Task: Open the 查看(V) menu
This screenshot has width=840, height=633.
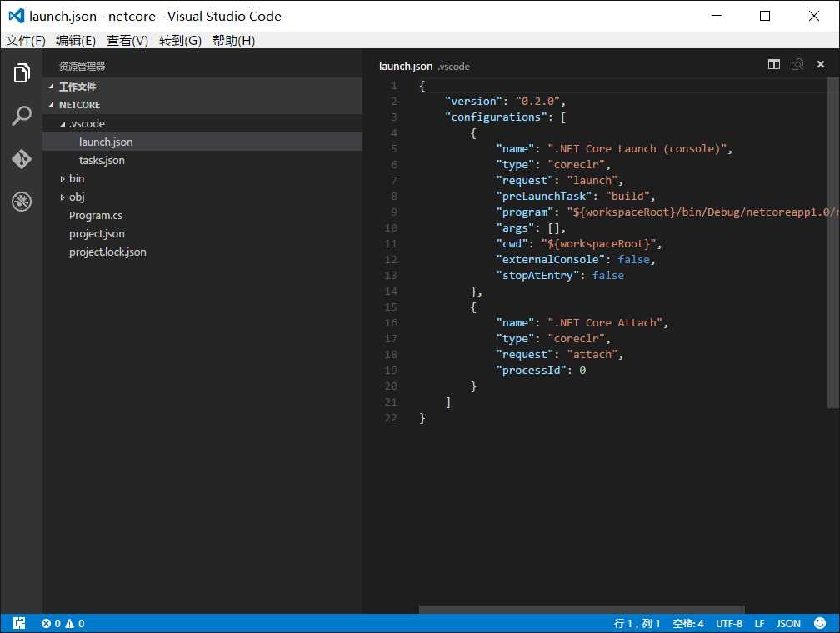Action: click(127, 40)
